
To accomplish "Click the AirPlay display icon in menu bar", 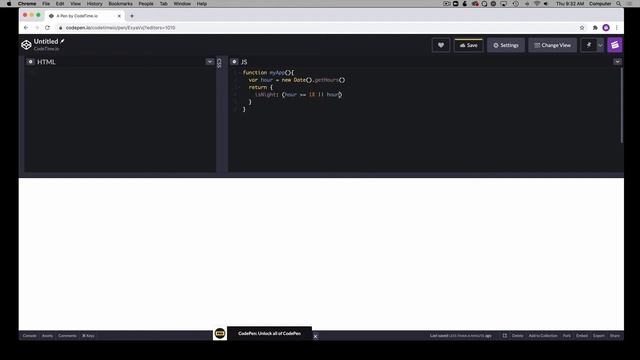I will [504, 4].
